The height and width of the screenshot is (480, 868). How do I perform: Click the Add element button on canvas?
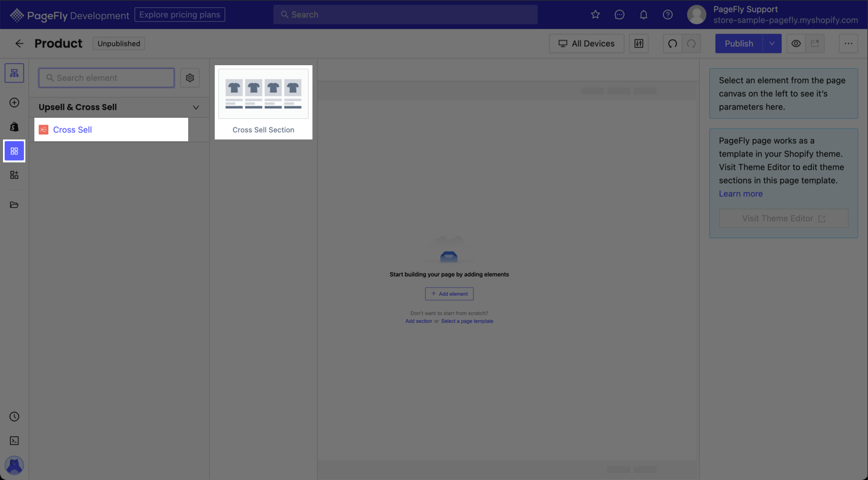pos(449,294)
